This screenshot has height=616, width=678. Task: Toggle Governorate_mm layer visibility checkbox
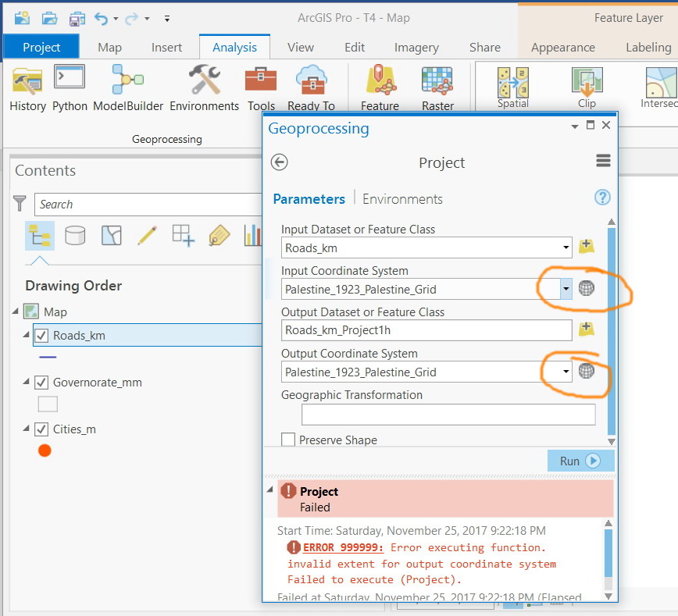[41, 382]
